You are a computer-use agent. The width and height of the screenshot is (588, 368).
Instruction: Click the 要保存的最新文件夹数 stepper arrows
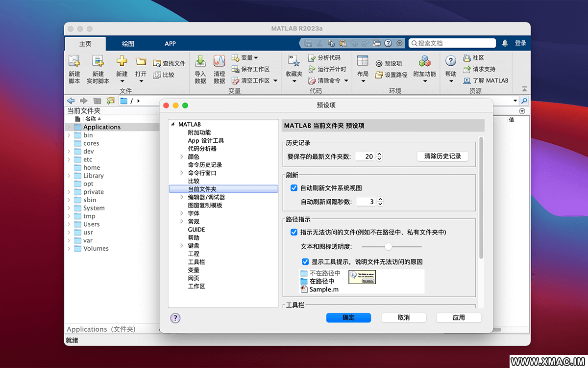click(x=379, y=157)
